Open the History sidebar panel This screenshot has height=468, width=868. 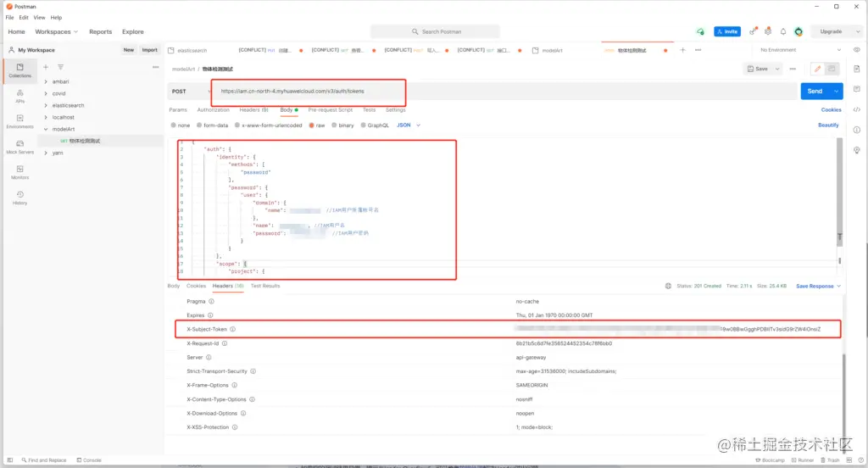coord(20,198)
